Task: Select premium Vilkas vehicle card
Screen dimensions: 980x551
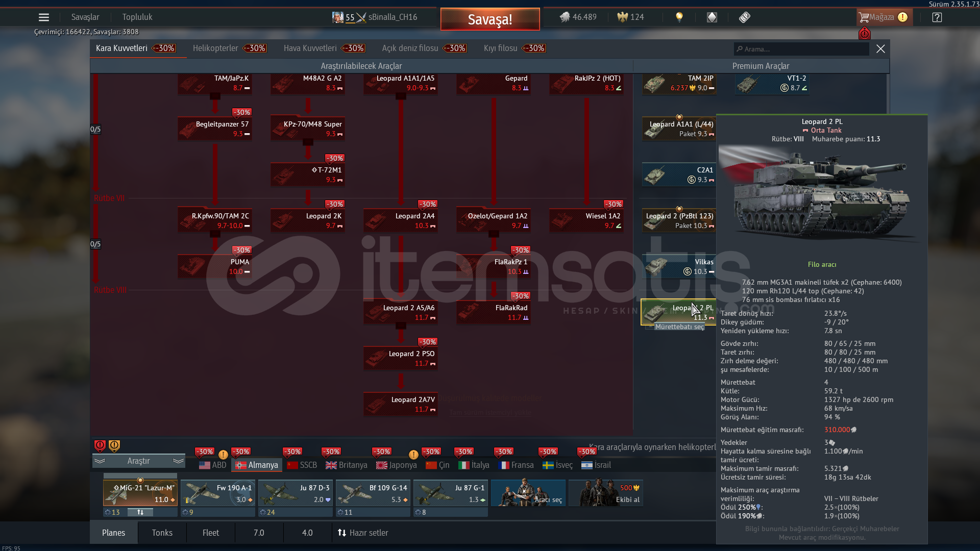Action: 679,266
